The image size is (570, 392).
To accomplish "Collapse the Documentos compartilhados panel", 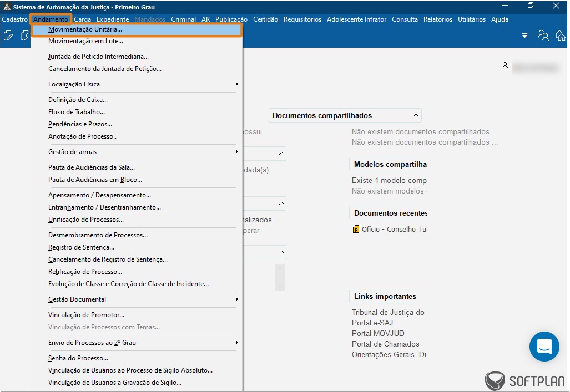I will [416, 115].
